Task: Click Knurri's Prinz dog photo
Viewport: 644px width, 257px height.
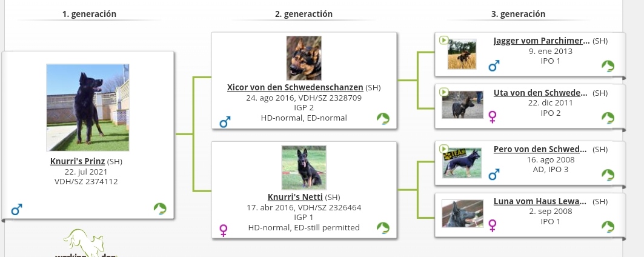Action: pyautogui.click(x=88, y=107)
